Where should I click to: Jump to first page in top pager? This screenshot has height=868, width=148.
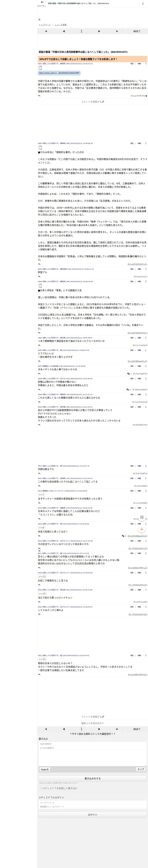click(46, 31)
